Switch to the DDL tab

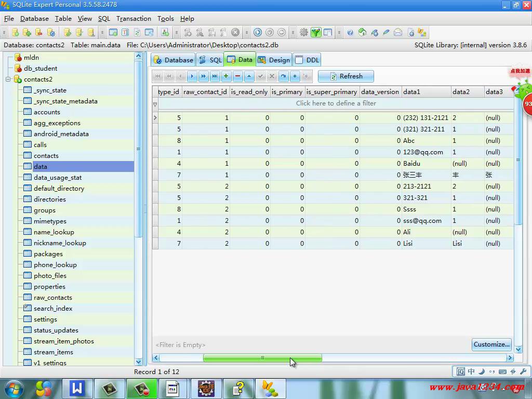point(307,60)
